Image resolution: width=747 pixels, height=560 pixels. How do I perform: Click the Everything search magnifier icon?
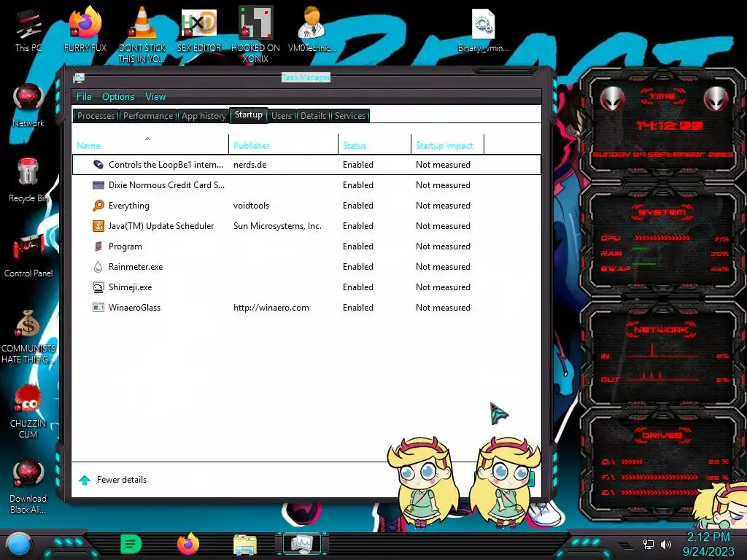click(98, 206)
